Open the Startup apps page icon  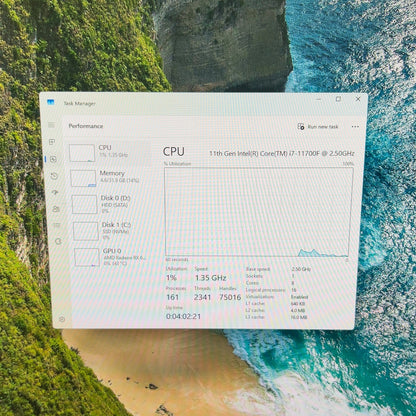click(x=55, y=192)
